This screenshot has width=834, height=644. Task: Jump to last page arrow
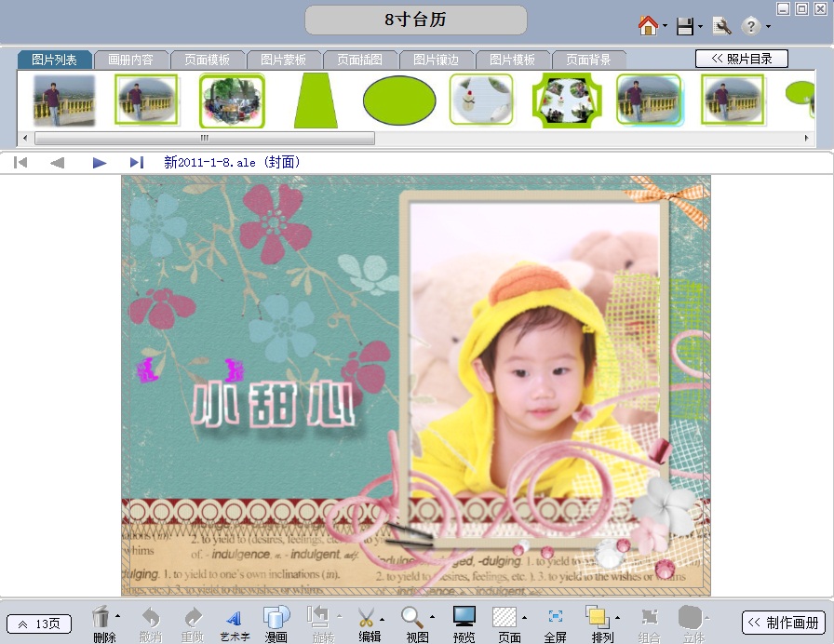pos(137,163)
